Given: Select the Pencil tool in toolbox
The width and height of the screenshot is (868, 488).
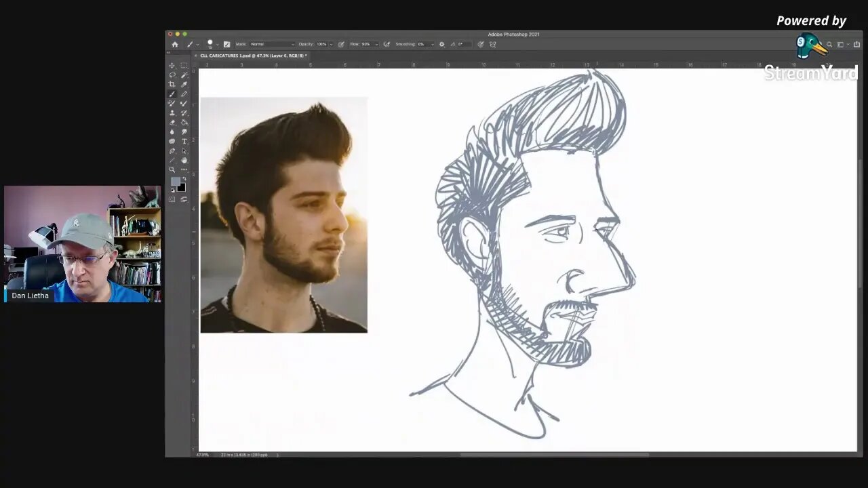Looking at the screenshot, I should (x=184, y=94).
